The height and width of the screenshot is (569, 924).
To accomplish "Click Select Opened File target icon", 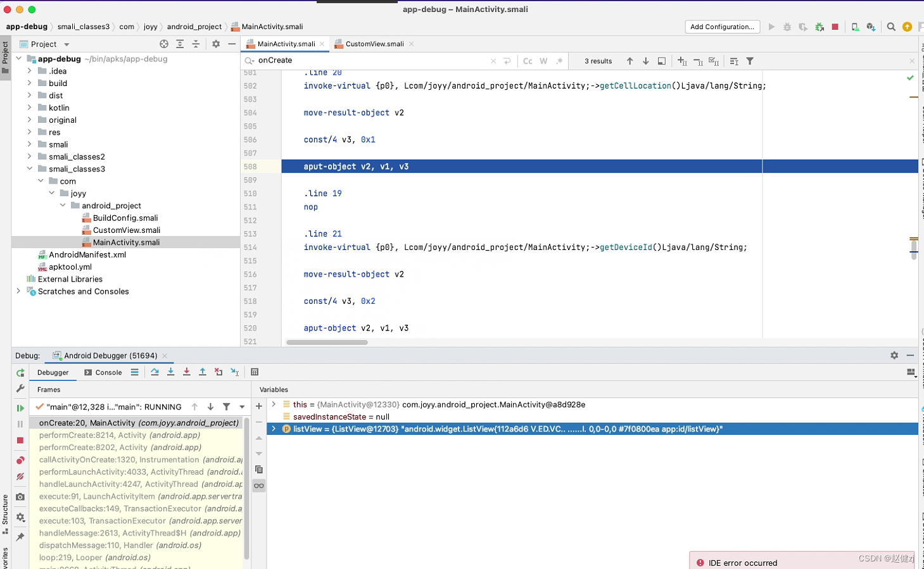I will [x=164, y=44].
